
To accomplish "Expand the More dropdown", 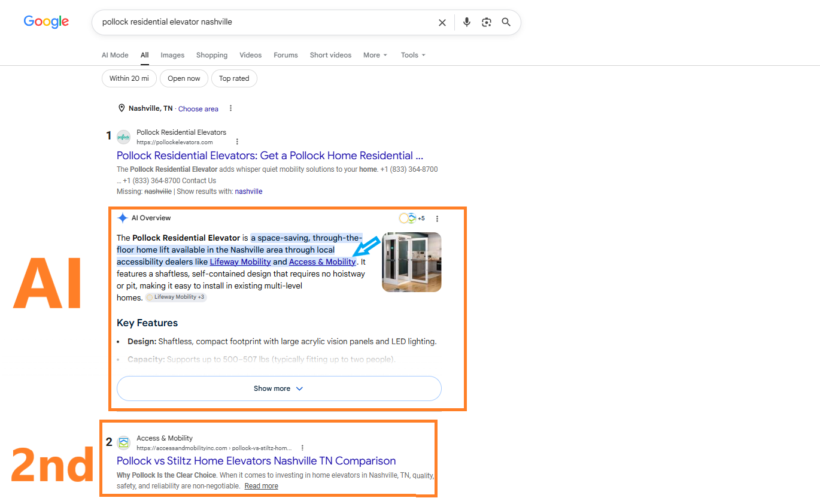I will (x=375, y=55).
